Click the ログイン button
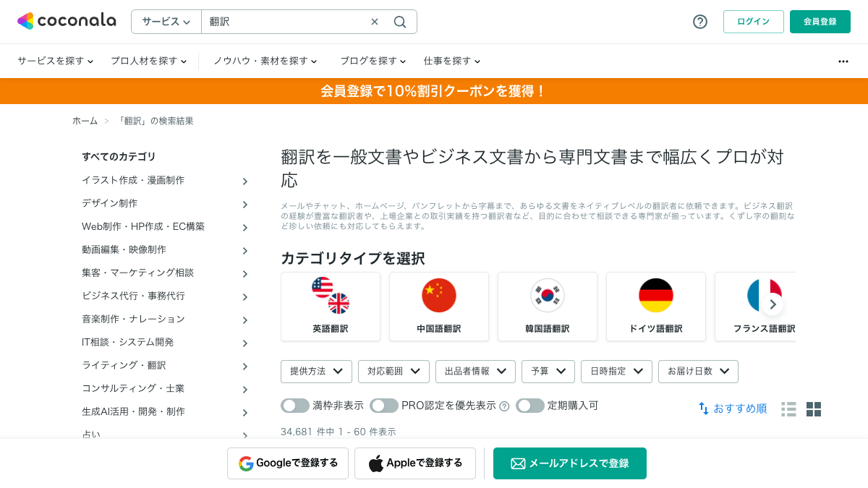 [x=754, y=22]
